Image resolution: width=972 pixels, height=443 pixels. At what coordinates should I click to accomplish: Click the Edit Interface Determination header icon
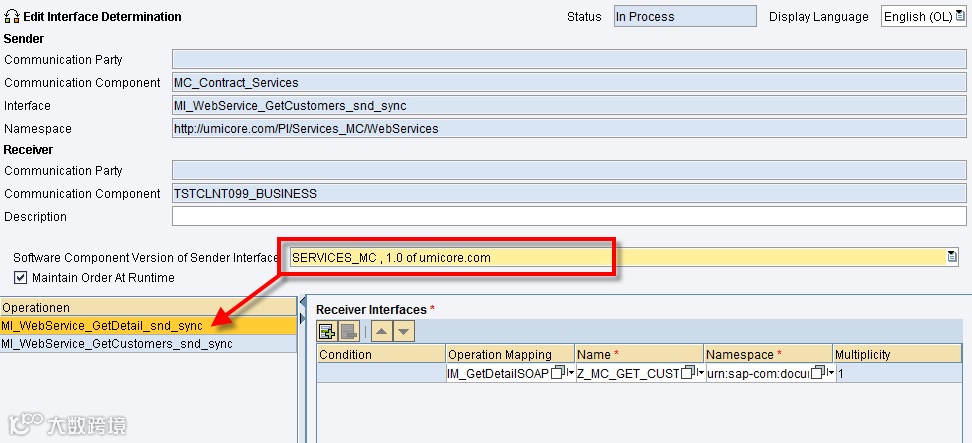12,17
